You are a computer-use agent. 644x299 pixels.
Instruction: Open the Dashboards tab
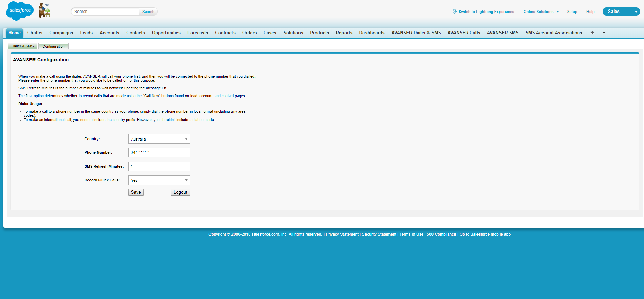tap(372, 33)
